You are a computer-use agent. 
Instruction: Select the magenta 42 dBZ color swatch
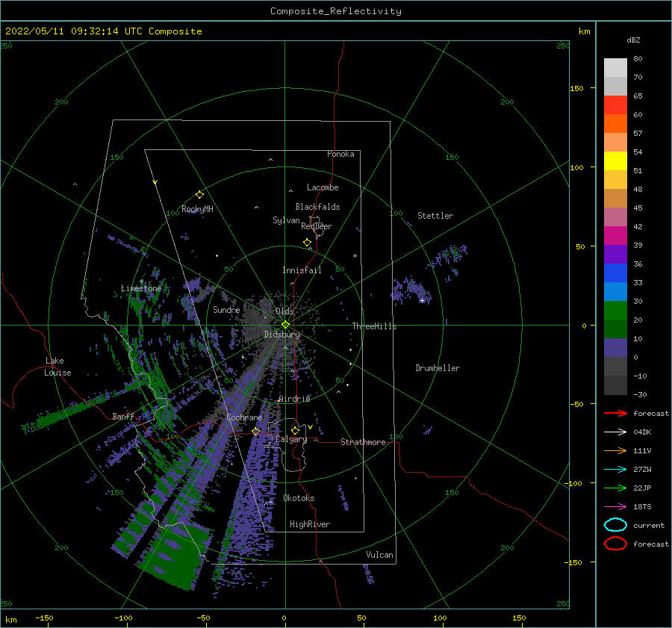coord(615,236)
